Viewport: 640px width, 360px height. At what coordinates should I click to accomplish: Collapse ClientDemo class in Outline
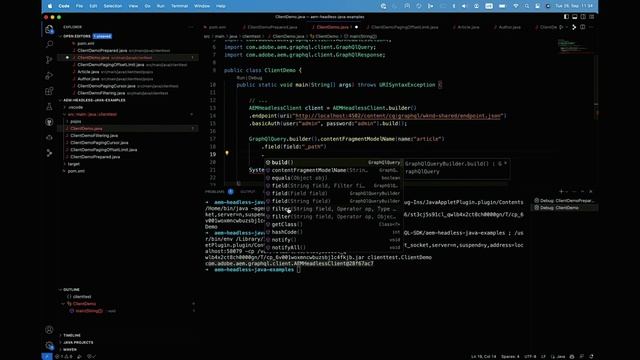click(x=63, y=304)
